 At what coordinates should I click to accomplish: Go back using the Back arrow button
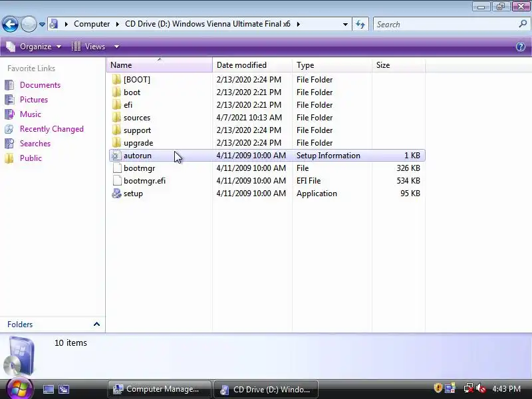coord(10,25)
